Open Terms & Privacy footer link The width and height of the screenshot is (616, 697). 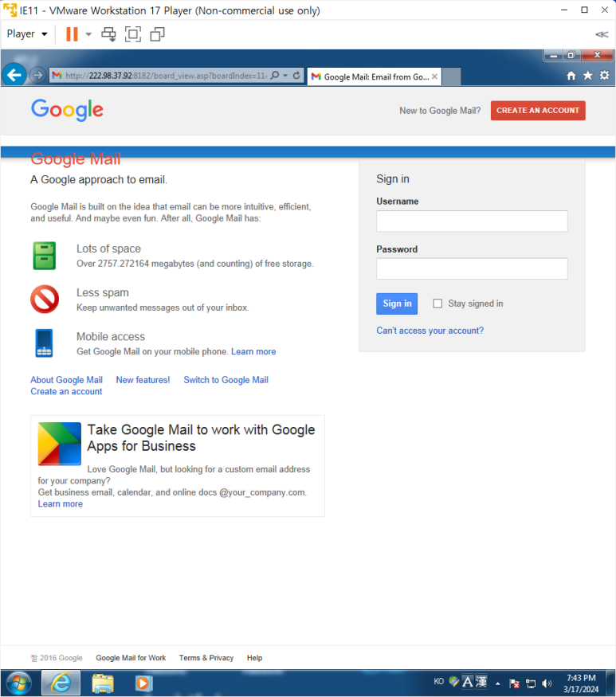(x=206, y=657)
